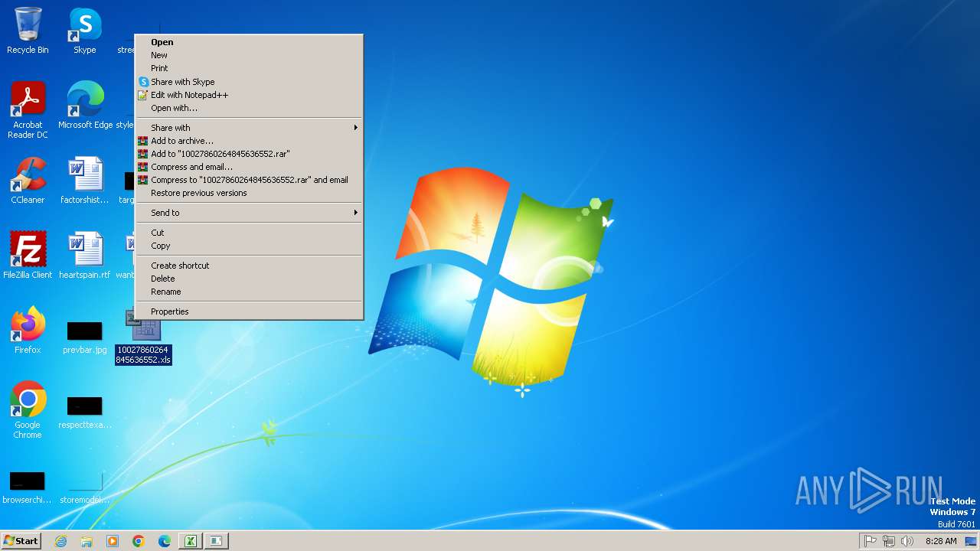Launch Internet Explorer from the taskbar
The width and height of the screenshot is (980, 551).
point(60,541)
